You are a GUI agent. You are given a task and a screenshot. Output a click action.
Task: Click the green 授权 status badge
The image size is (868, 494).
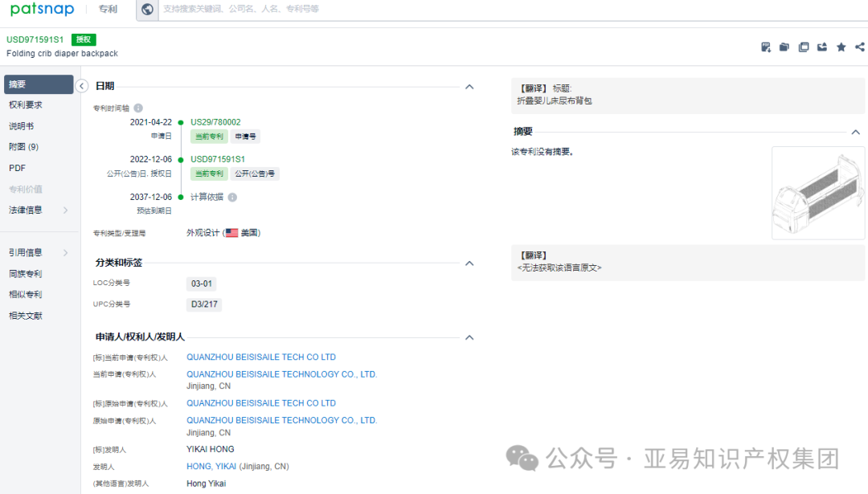(x=84, y=40)
